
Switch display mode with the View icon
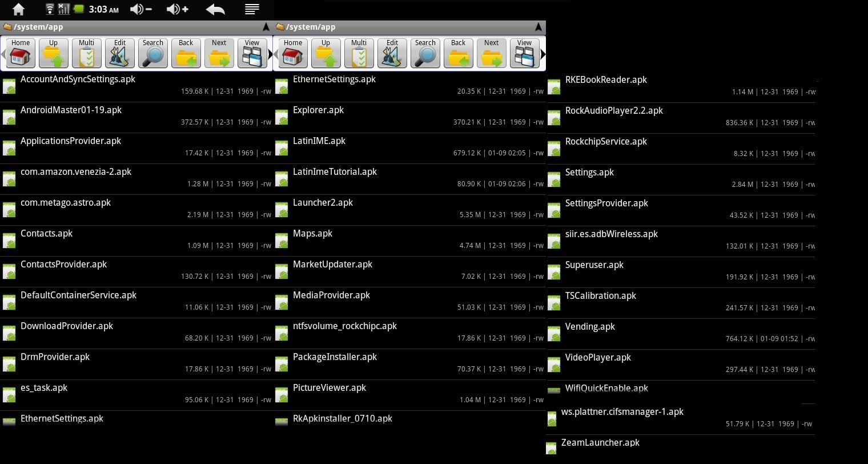(252, 53)
